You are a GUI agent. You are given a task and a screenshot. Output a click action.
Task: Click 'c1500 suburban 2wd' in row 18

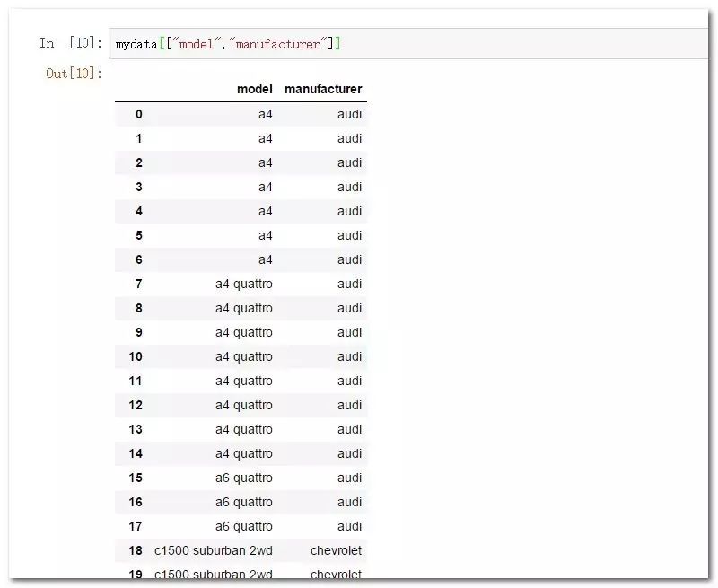214,550
